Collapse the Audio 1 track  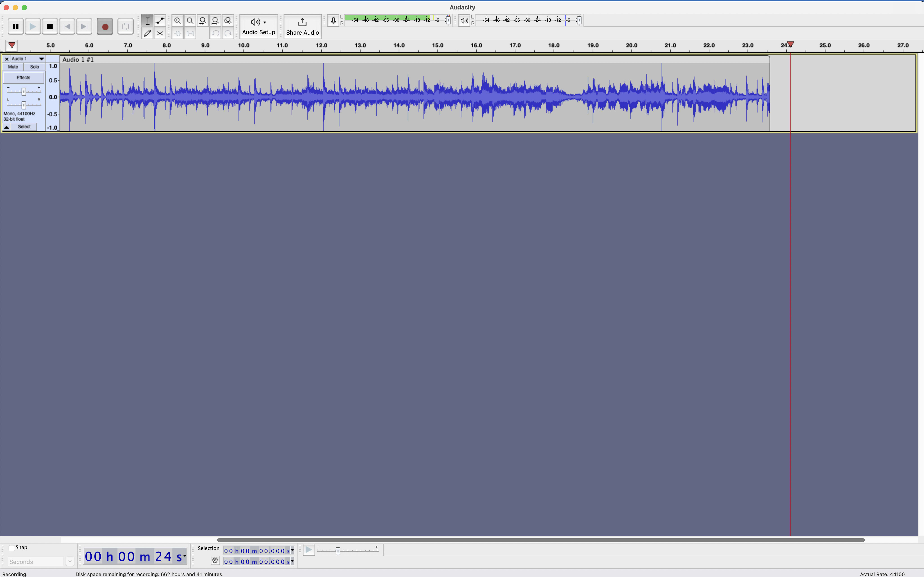tap(7, 127)
